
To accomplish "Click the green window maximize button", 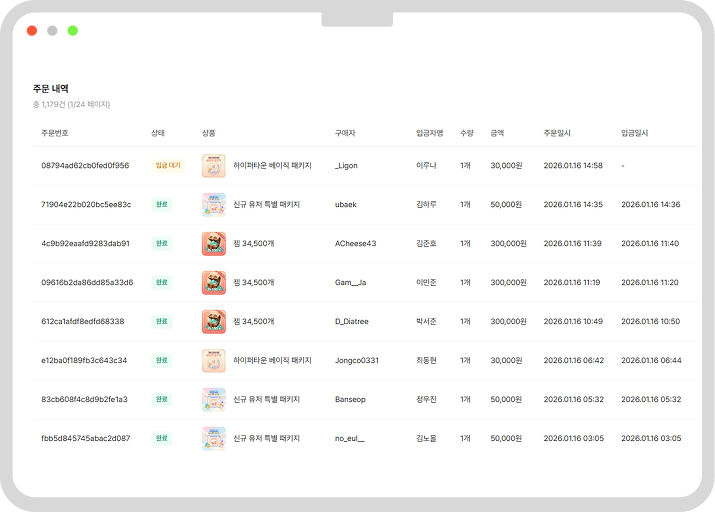I will [x=73, y=31].
